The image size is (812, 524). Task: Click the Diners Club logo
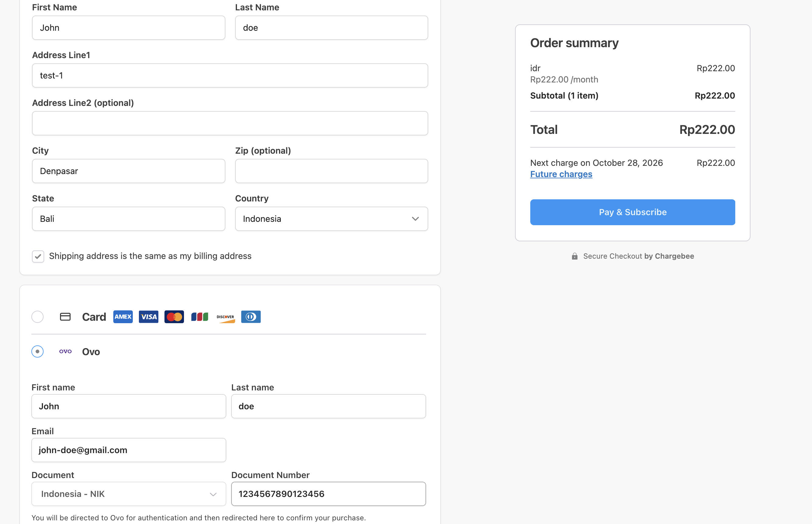click(251, 317)
